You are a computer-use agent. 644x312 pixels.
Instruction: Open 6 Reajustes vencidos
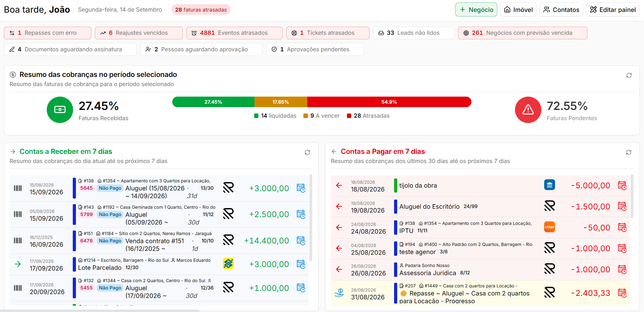tap(139, 33)
